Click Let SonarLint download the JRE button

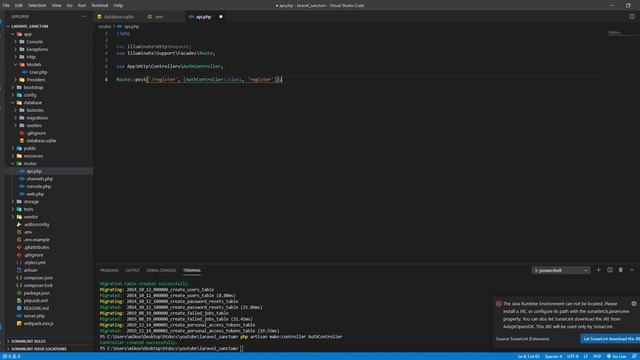[x=610, y=339]
